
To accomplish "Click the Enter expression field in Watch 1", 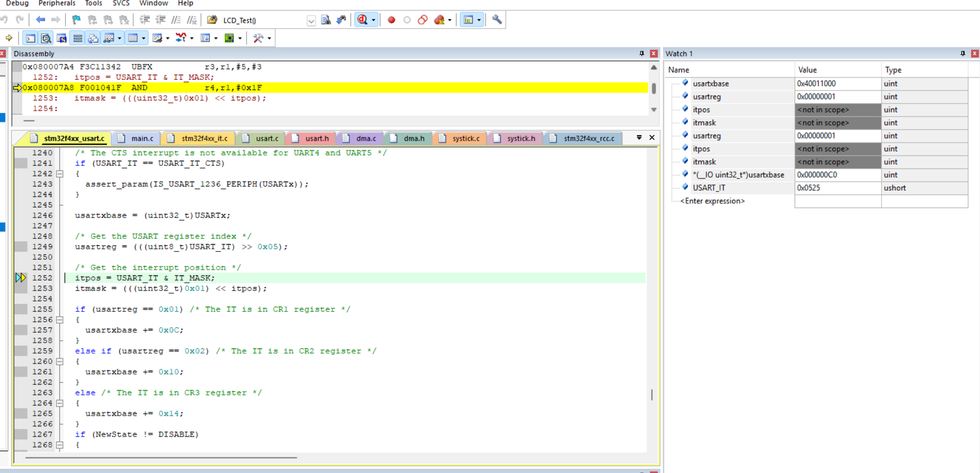I will [712, 201].
